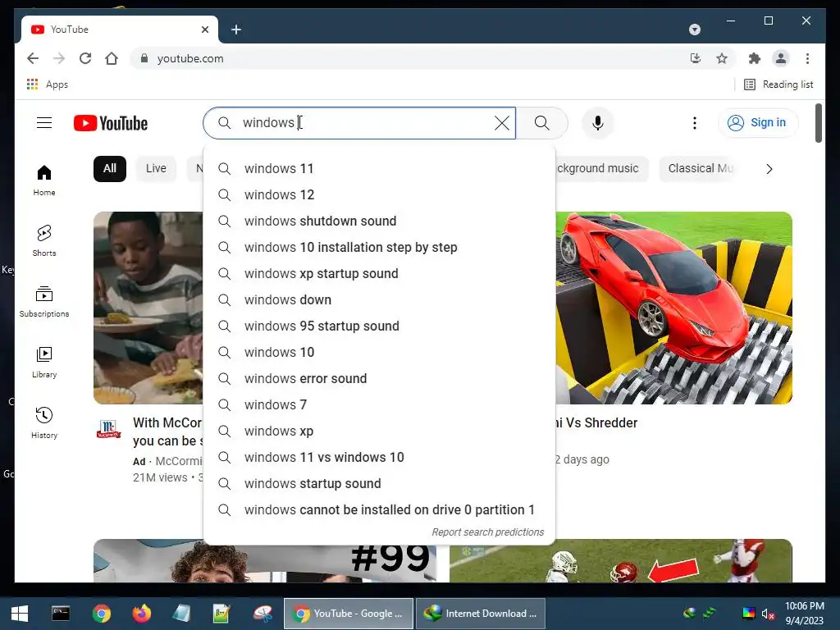Choose suggestion 'windows startup sound'
Screen dimensions: 840x630
pyautogui.click(x=379, y=484)
